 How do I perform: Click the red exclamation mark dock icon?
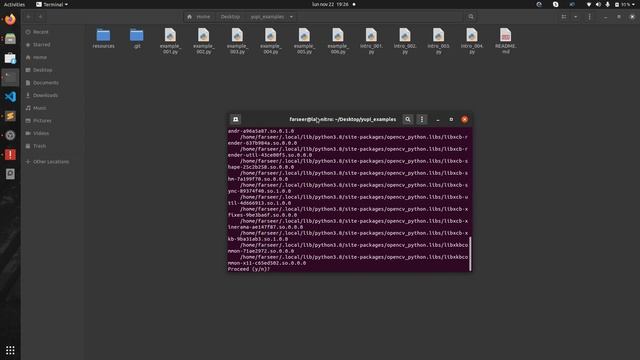pyautogui.click(x=10, y=155)
